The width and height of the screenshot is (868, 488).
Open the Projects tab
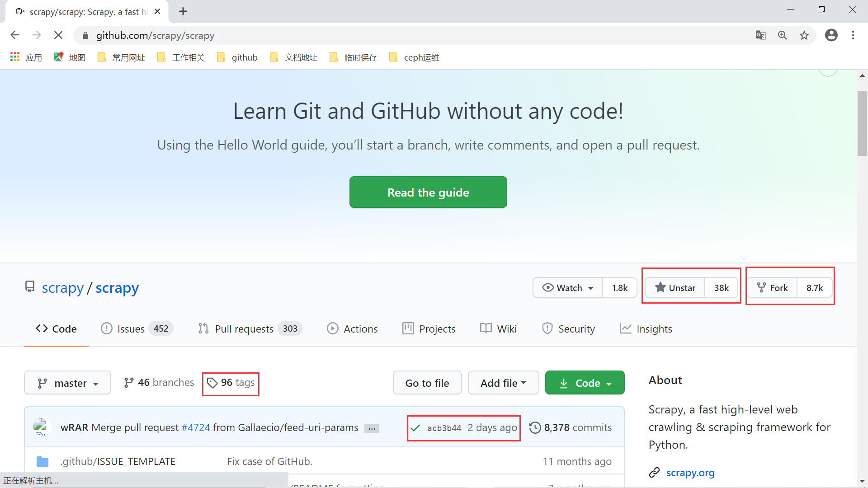(x=429, y=329)
